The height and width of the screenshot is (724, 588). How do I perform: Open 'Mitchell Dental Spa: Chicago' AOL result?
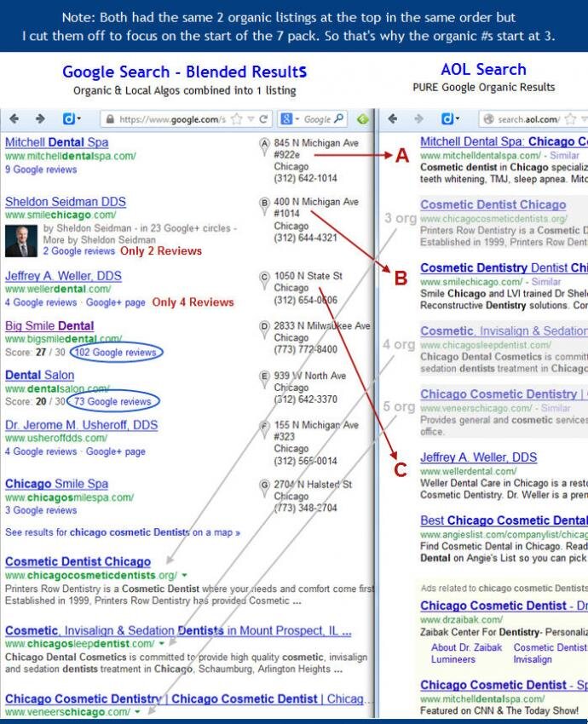pos(504,141)
